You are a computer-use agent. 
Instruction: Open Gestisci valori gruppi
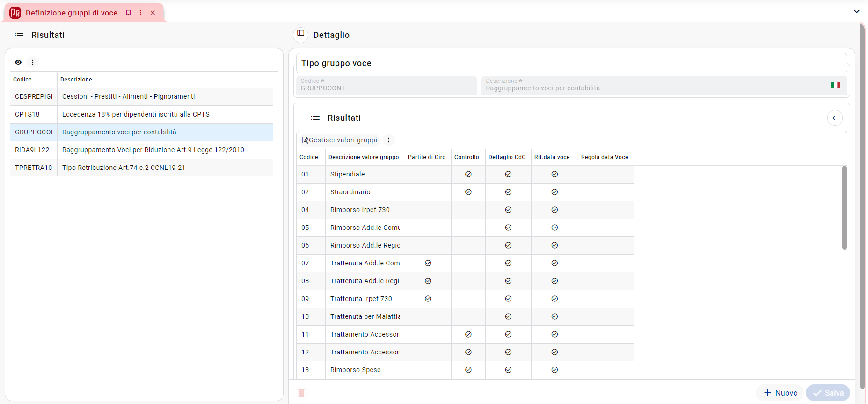coord(340,140)
